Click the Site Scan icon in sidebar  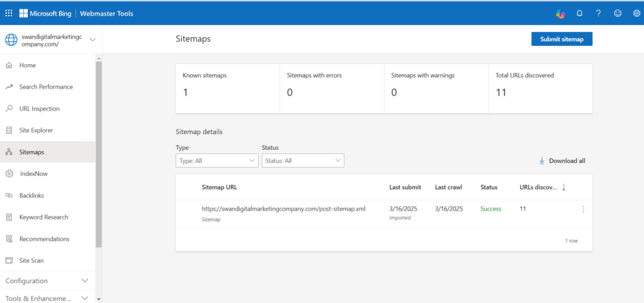9,261
